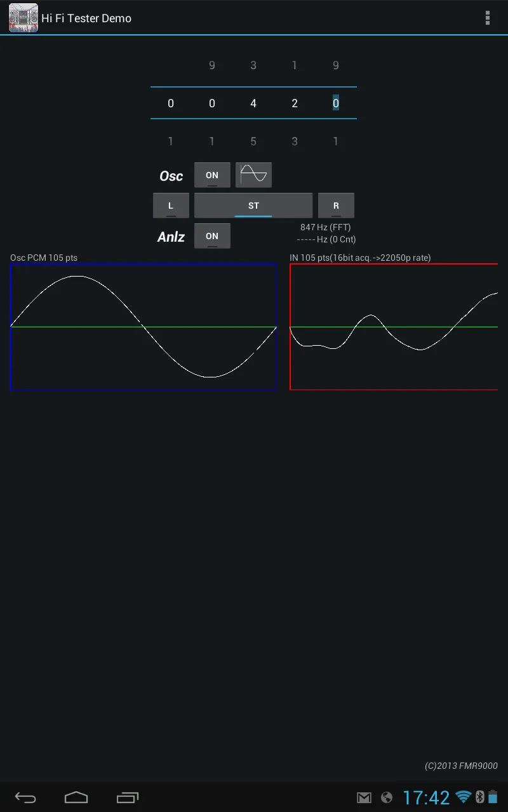
Task: Pick lower value 1 in last digit picker
Action: tap(336, 141)
